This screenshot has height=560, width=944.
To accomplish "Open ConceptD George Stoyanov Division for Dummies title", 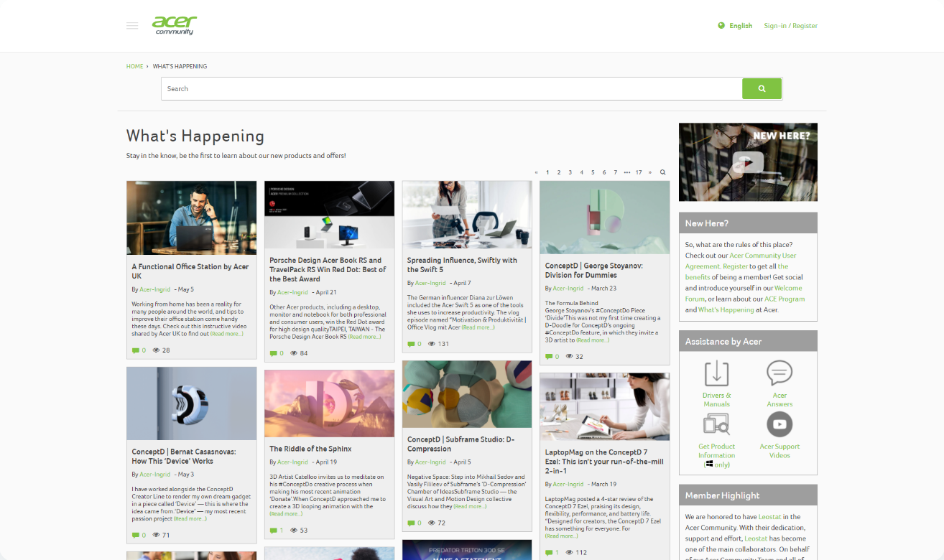I will click(x=594, y=270).
